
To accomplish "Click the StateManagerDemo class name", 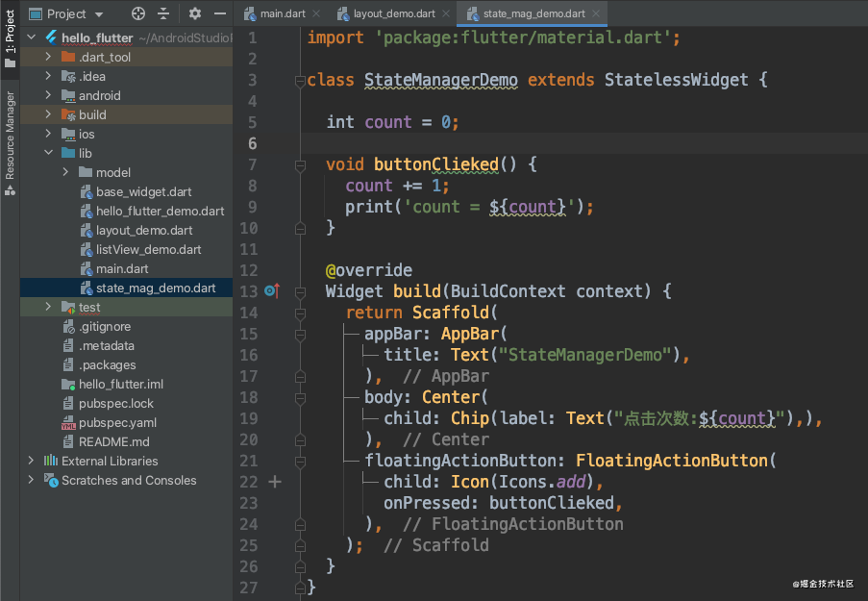I will tap(440, 80).
